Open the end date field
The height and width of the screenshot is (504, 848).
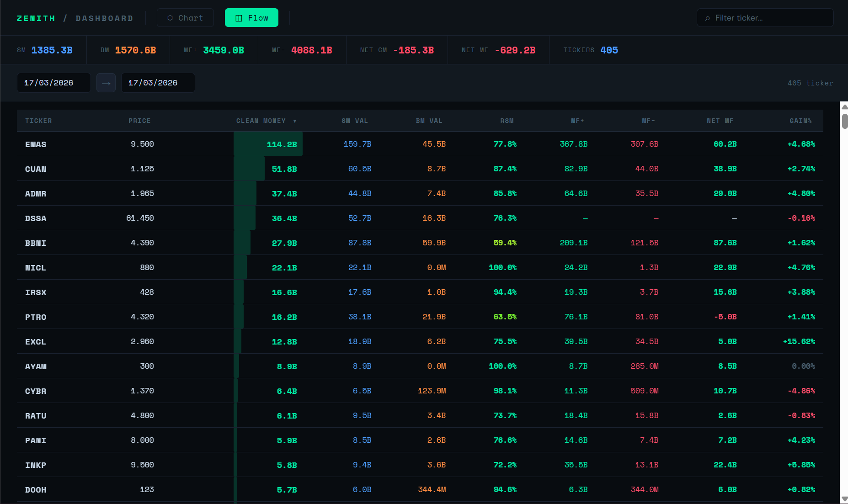point(158,83)
